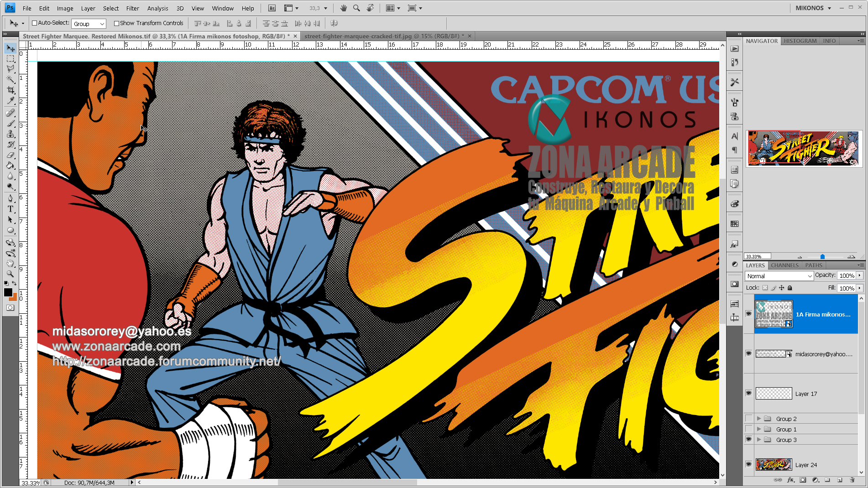Select the Zoom tool in toolbox
Viewport: 868px width, 488px height.
(10, 274)
